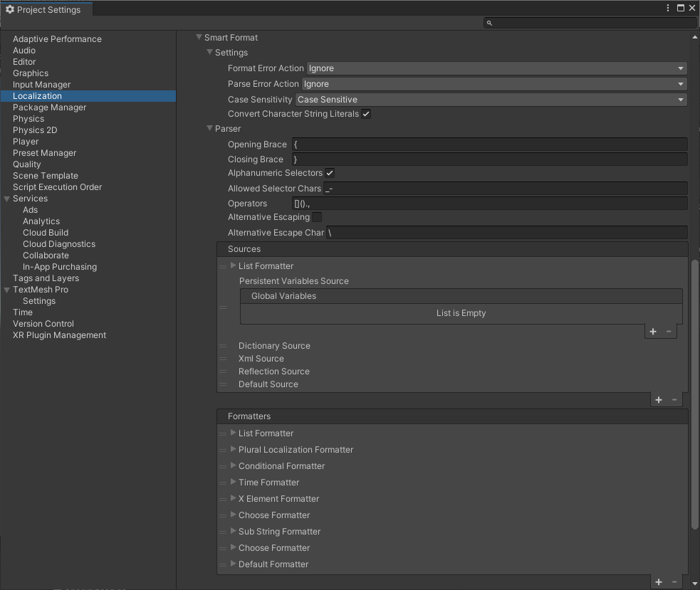Viewport: 700px width, 590px height.
Task: Click the drag handle beside Default Formatter
Action: 223,564
